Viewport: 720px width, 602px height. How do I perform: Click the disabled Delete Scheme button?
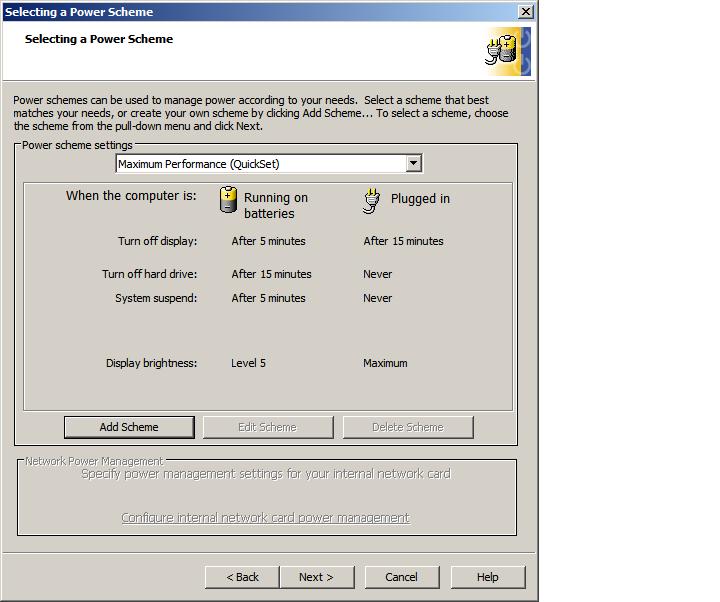[408, 427]
